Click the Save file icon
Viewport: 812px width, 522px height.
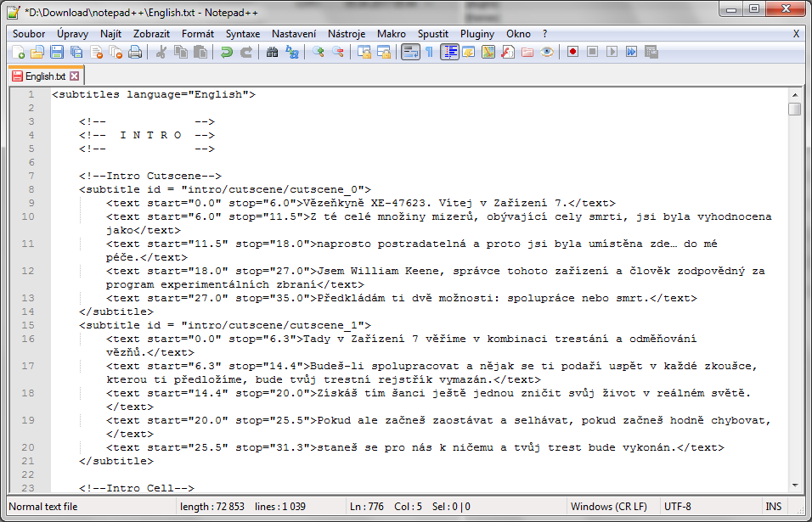(57, 53)
